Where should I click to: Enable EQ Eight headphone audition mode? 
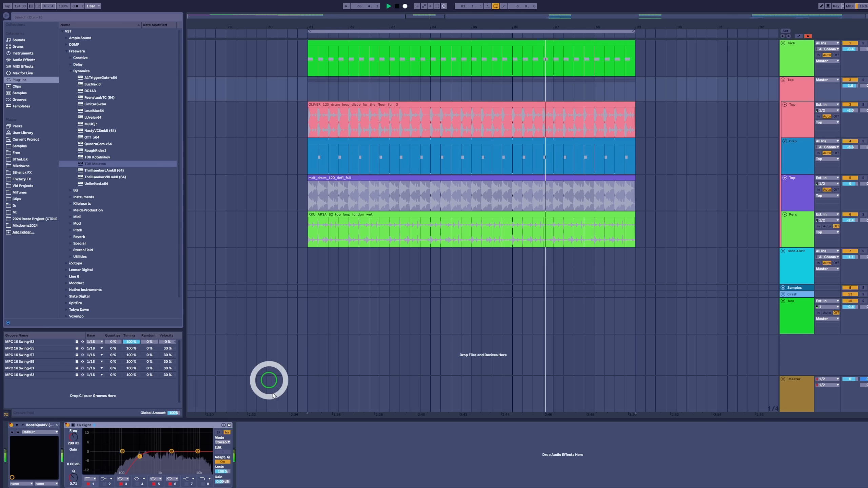click(218, 432)
